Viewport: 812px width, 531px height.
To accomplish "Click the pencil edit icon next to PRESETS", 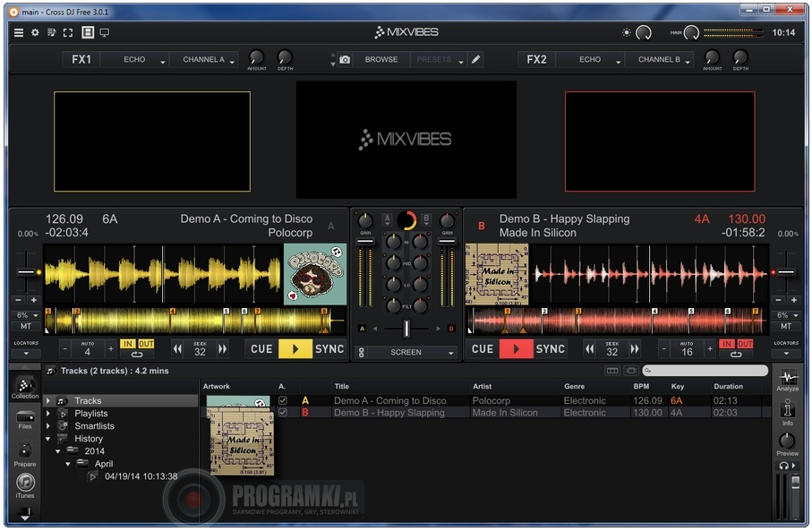I will point(476,59).
